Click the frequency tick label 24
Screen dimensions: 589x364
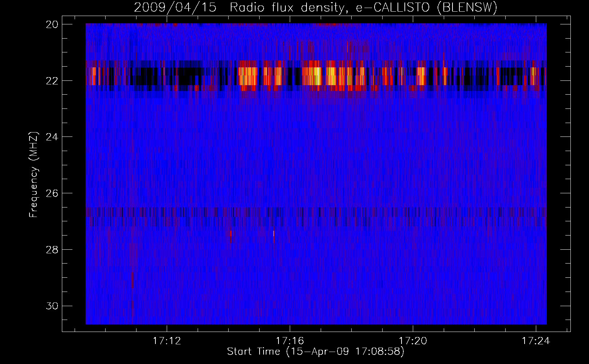52,137
